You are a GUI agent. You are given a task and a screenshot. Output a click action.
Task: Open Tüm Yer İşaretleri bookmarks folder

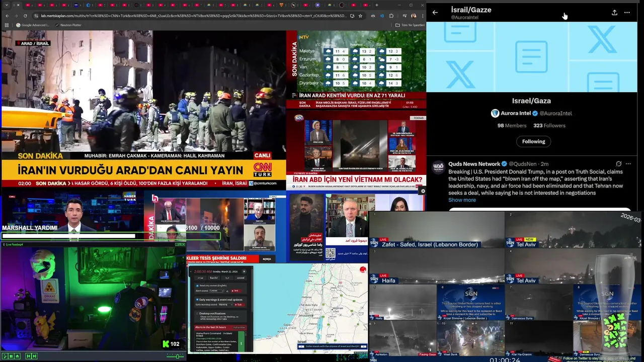pyautogui.click(x=410, y=25)
